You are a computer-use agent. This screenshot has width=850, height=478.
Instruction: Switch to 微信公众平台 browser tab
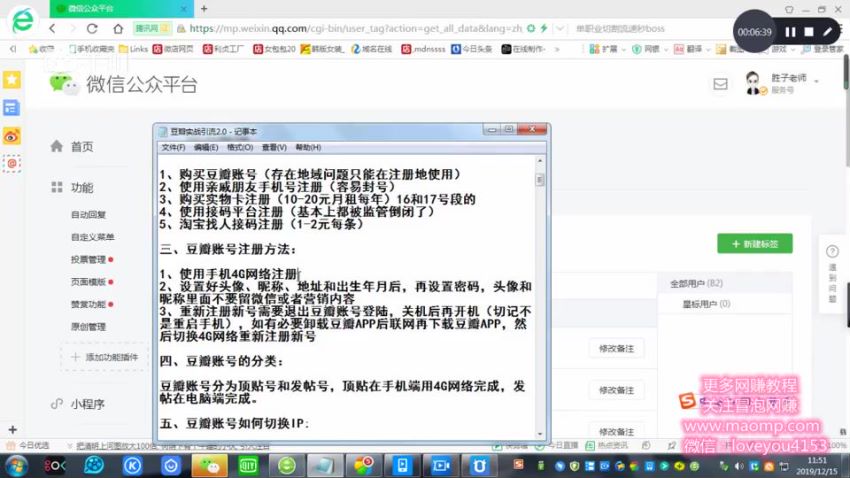[122, 9]
